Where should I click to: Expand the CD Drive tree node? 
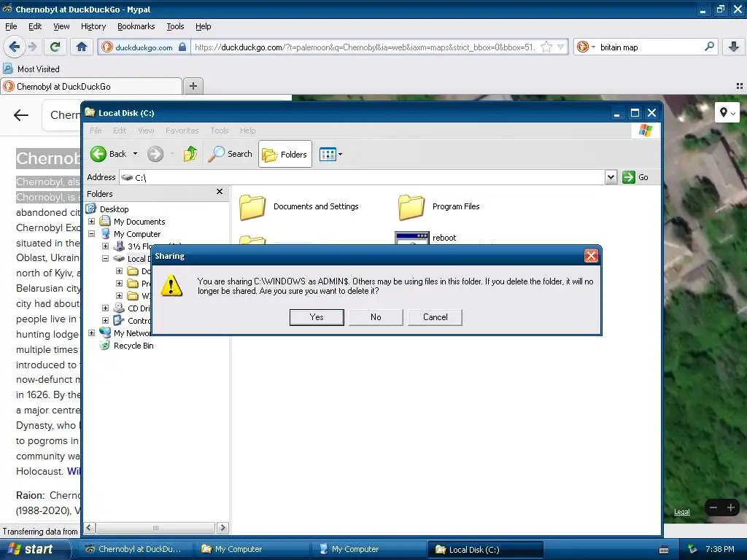(106, 308)
